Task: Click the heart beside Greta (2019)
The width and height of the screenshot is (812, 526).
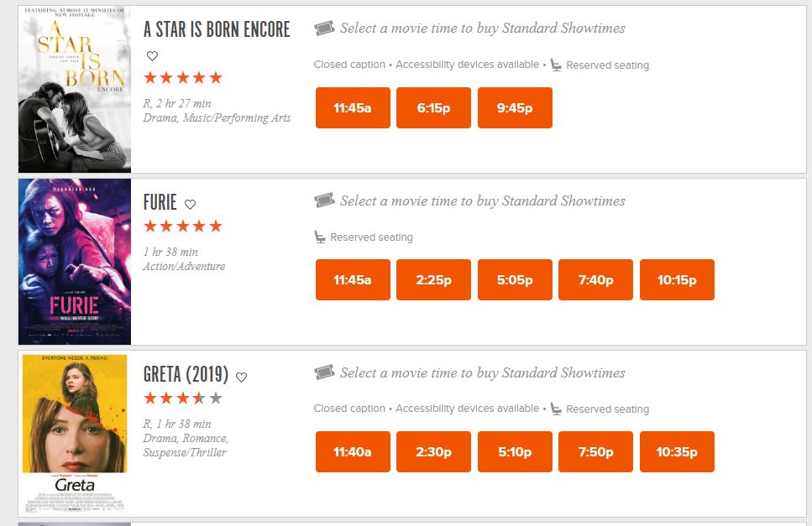Action: tap(242, 377)
